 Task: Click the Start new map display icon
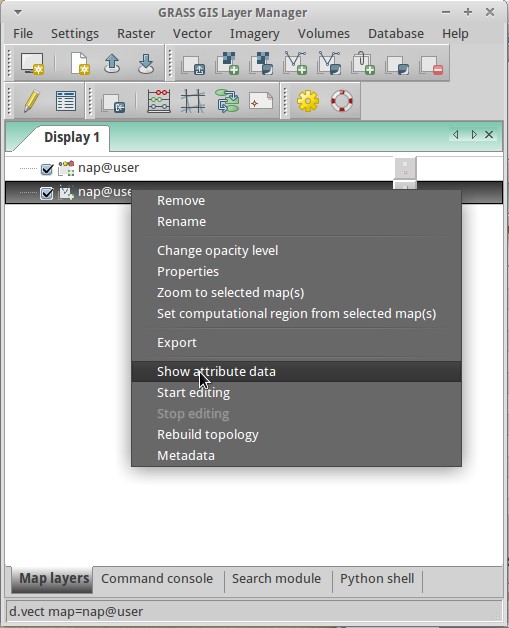[x=32, y=64]
